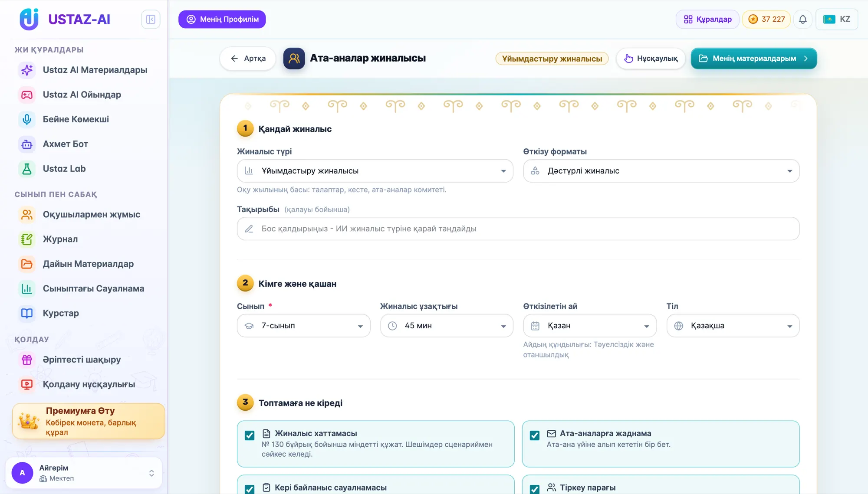The image size is (868, 494).
Task: Open Ахмет Бот robot icon
Action: [x=27, y=144]
